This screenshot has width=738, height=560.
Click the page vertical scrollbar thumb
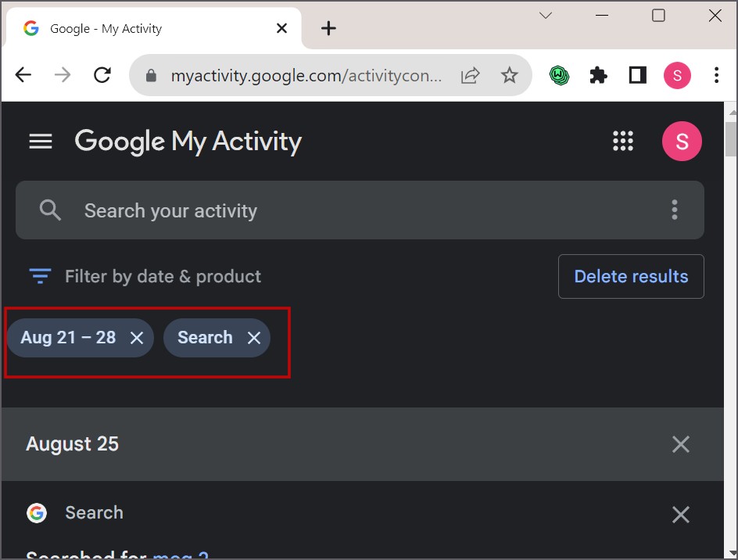[731, 139]
